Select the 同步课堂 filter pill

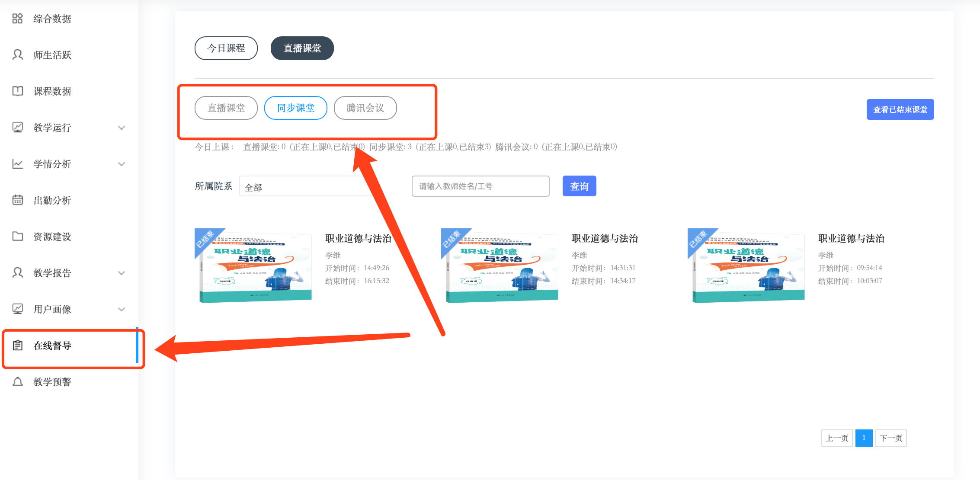click(295, 108)
